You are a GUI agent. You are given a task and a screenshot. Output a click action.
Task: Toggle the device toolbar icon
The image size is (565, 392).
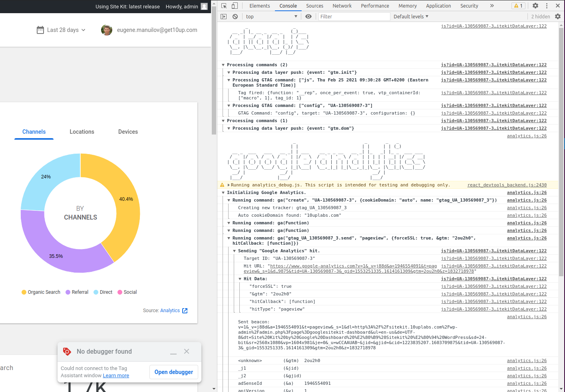pos(235,6)
